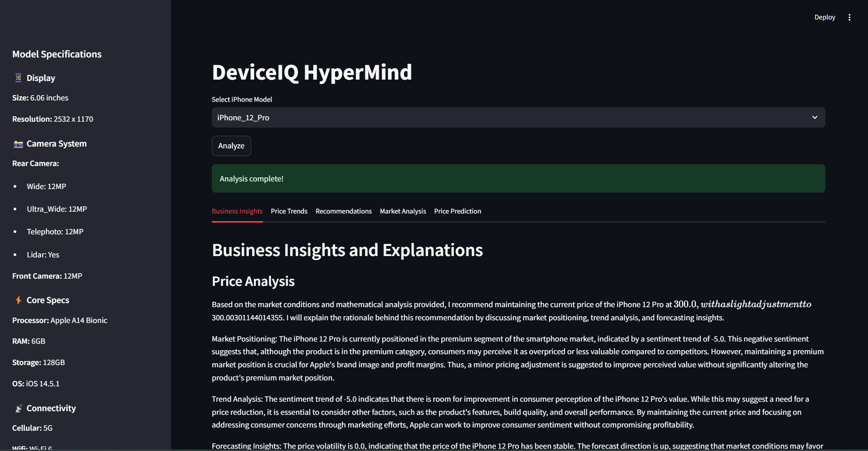Screen dimensions: 868x451
Task: Click the "Telephoto: 12MP" list item
Action: [x=55, y=232]
